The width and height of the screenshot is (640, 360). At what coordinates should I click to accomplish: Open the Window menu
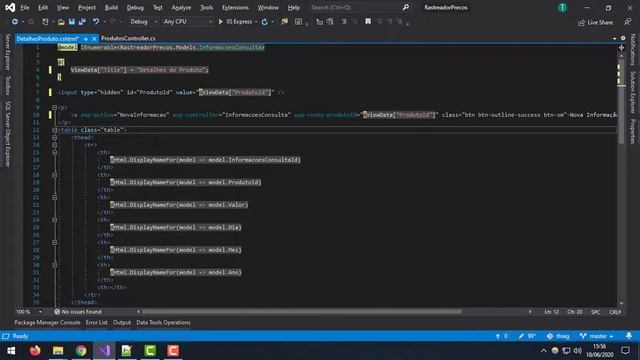(268, 7)
